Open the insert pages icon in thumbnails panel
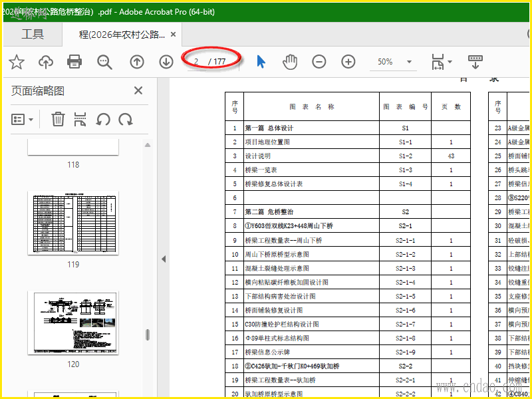532x399 pixels. pyautogui.click(x=80, y=120)
